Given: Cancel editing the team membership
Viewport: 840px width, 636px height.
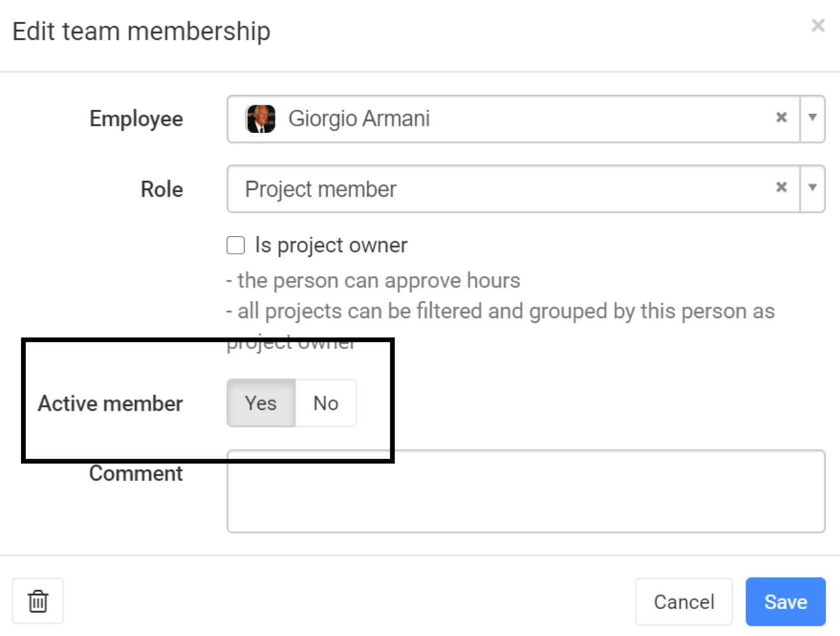Looking at the screenshot, I should 684,602.
